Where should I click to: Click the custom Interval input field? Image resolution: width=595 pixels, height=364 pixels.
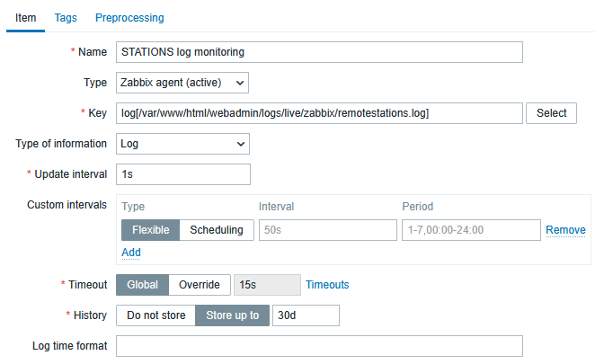327,230
